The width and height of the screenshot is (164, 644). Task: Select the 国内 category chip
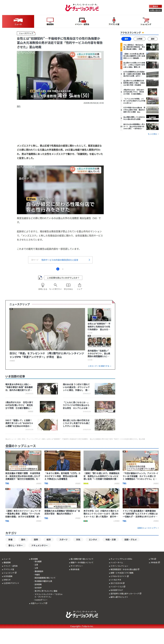click(23, 539)
